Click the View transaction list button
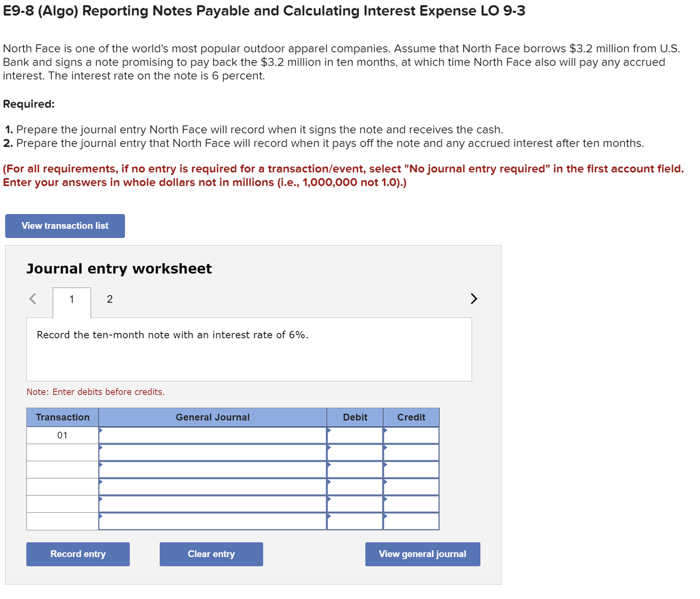Screen dimensions: 700x599 click(64, 226)
